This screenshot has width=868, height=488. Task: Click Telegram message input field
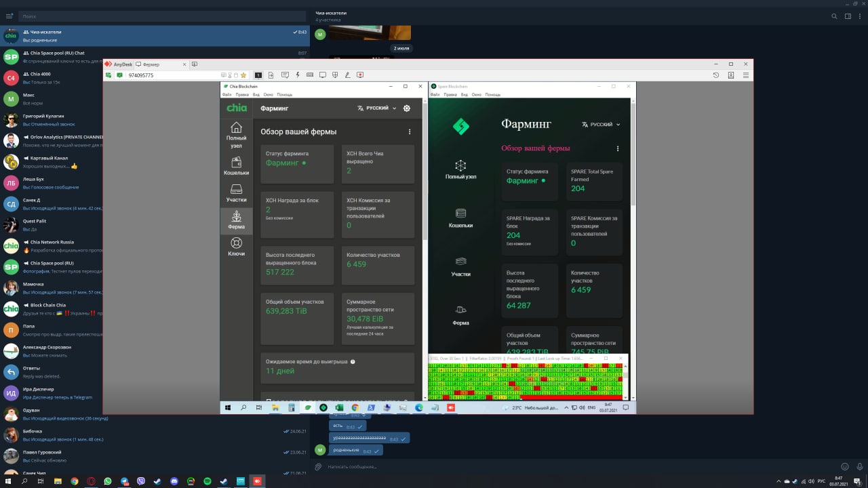point(580,466)
